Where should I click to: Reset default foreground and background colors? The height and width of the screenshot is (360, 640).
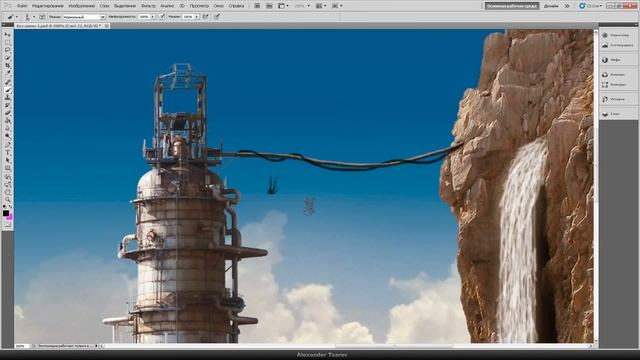coord(4,206)
